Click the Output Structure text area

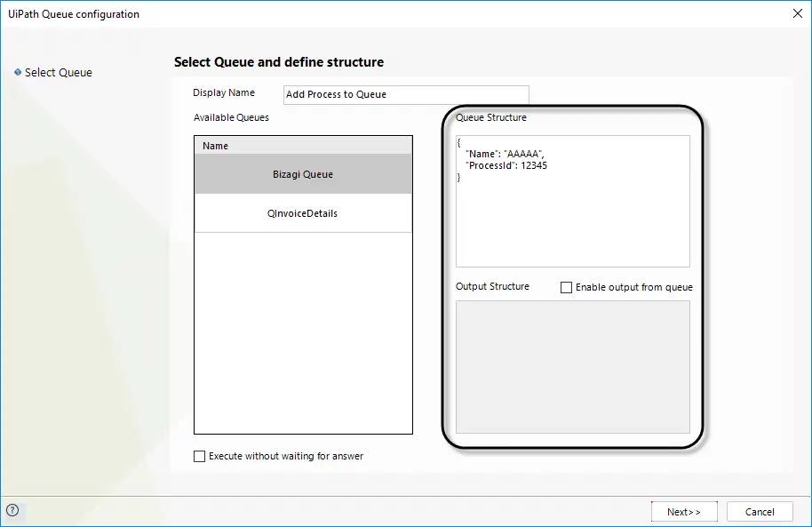pyautogui.click(x=573, y=367)
